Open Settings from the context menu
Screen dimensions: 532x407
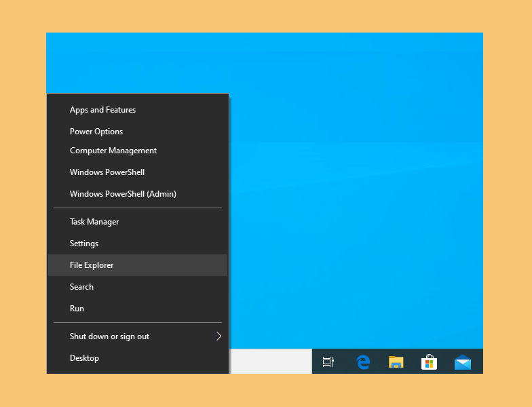point(137,244)
